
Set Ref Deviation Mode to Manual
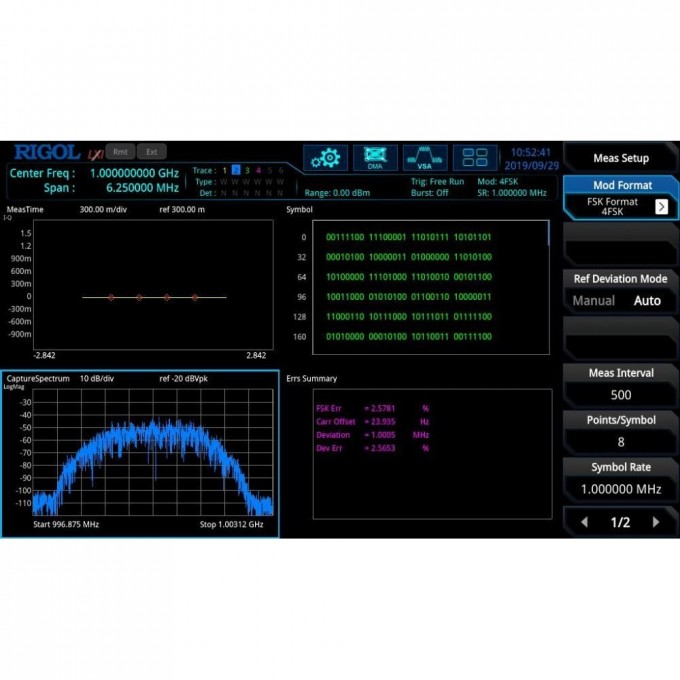click(593, 300)
